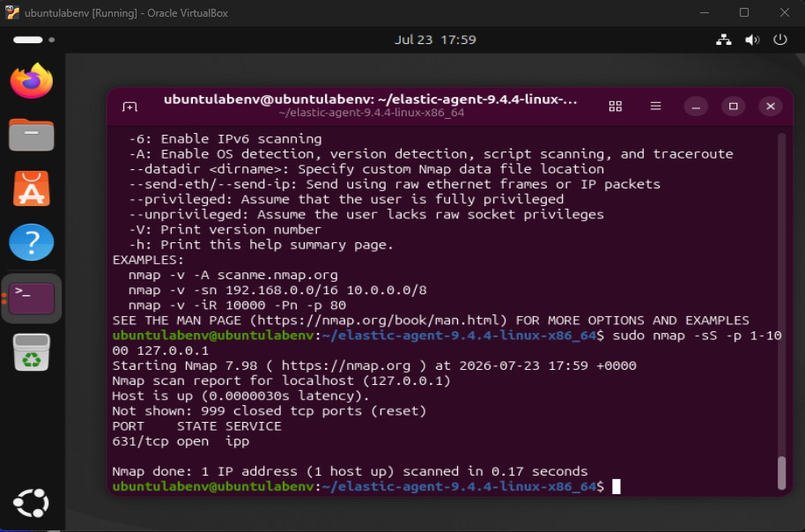Open Firefox from the dock
This screenshot has height=532, width=805.
32,81
